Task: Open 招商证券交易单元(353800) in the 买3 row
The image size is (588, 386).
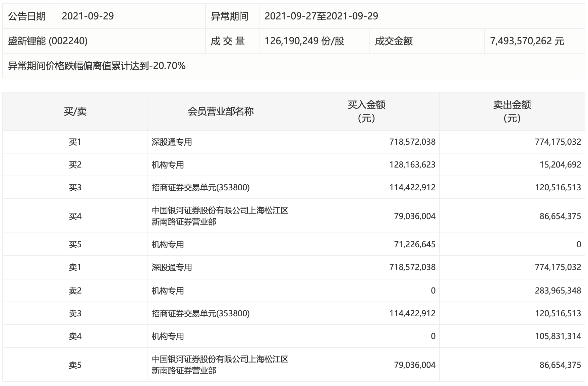Action: coord(200,187)
